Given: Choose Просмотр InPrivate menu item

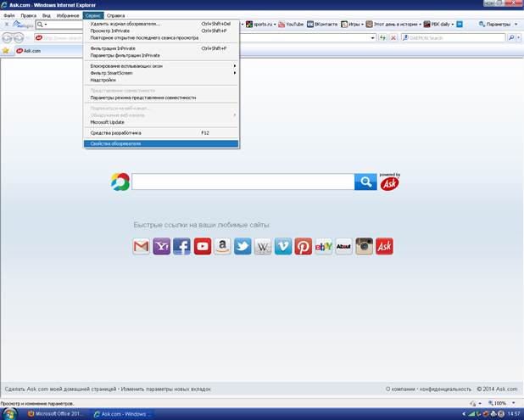Looking at the screenshot, I should pyautogui.click(x=161, y=31).
